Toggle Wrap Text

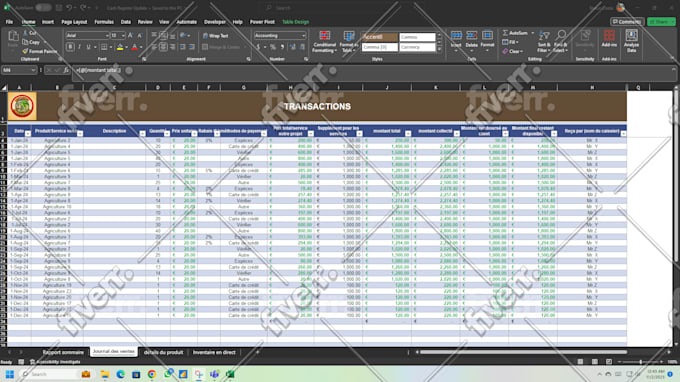pos(216,36)
